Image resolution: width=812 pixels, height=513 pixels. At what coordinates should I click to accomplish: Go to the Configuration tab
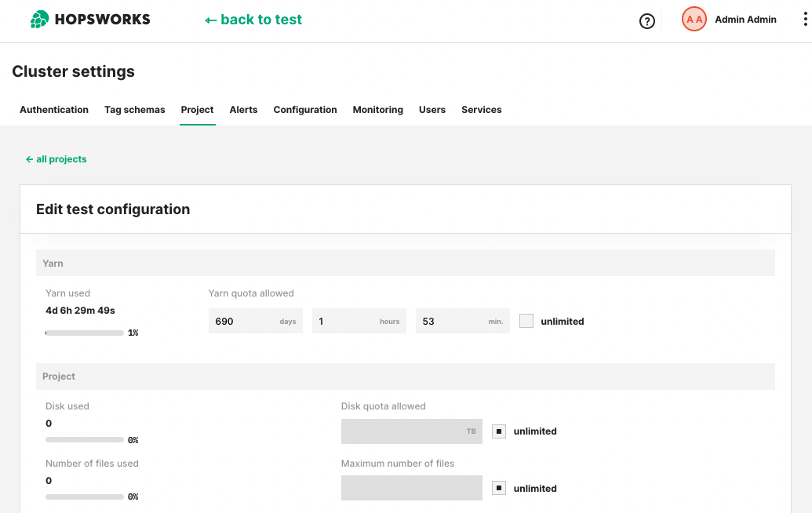click(x=305, y=110)
